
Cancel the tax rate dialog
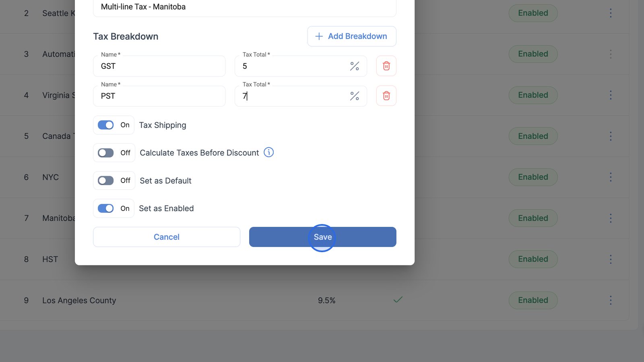(x=166, y=237)
